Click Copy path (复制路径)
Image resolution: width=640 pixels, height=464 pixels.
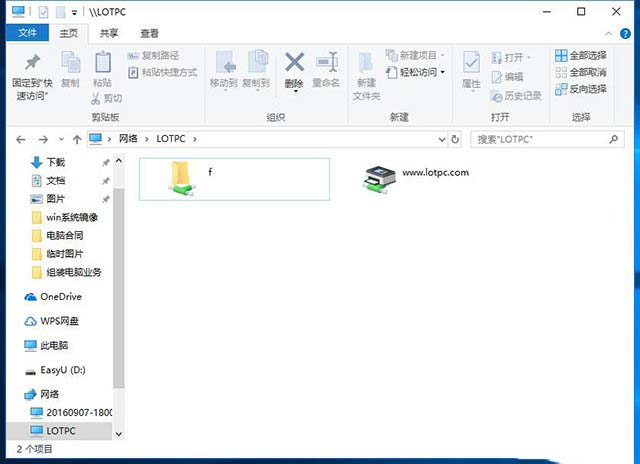pos(153,56)
